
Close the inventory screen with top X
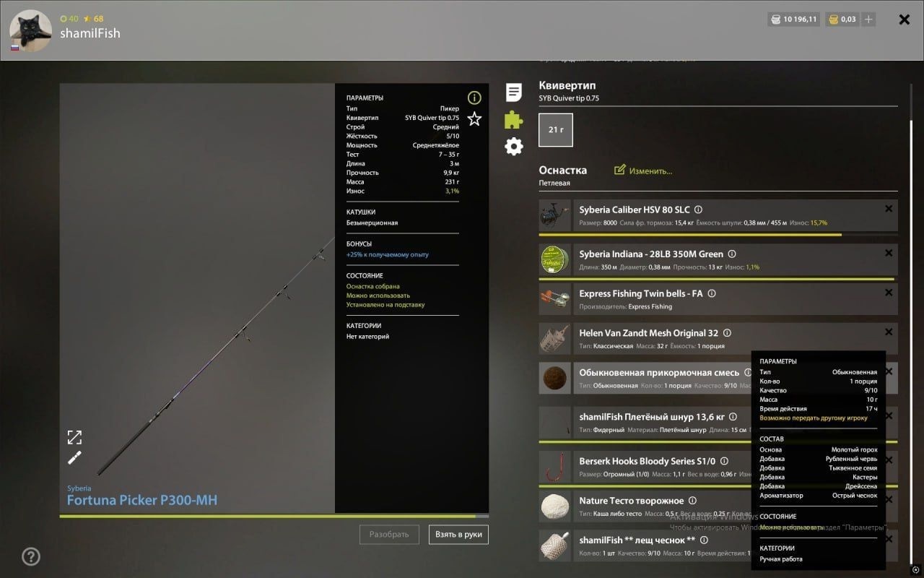[904, 20]
